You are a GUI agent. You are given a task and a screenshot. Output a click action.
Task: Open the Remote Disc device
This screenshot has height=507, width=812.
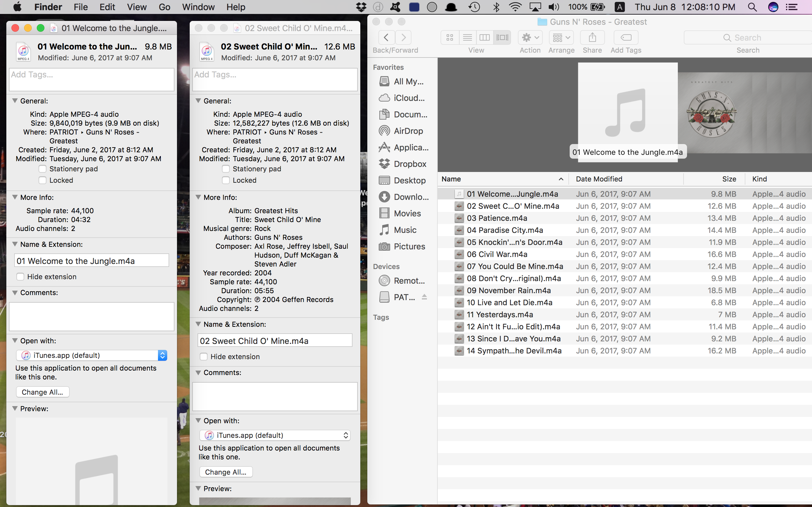[402, 281]
